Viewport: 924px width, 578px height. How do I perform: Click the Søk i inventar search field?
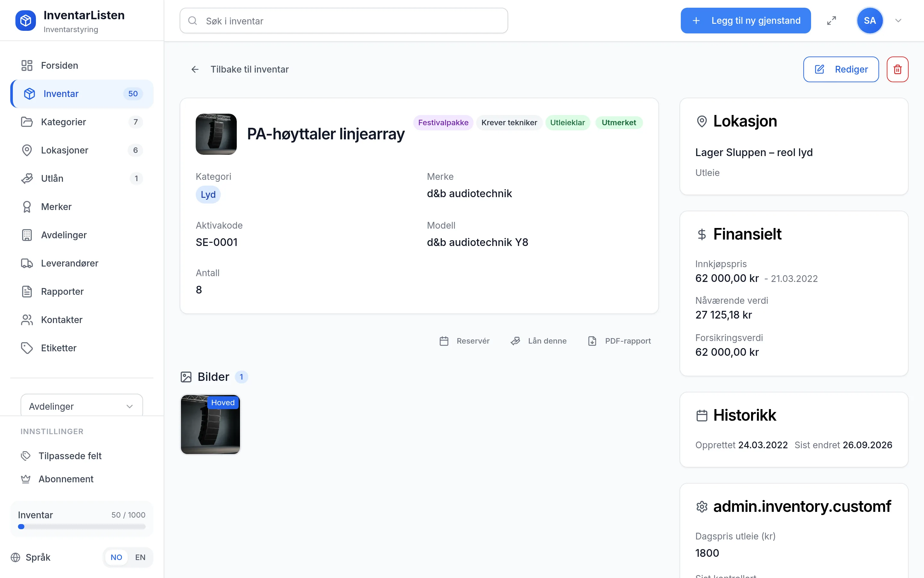(344, 21)
